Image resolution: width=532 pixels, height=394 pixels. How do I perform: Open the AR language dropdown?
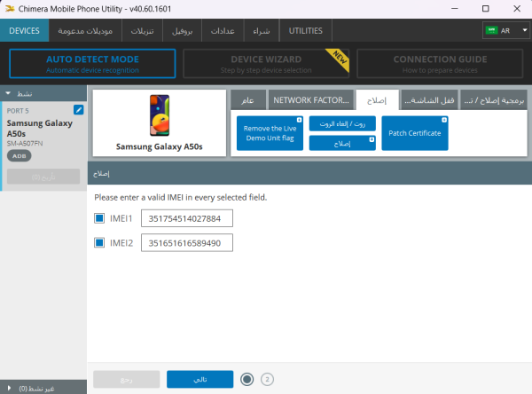click(507, 30)
